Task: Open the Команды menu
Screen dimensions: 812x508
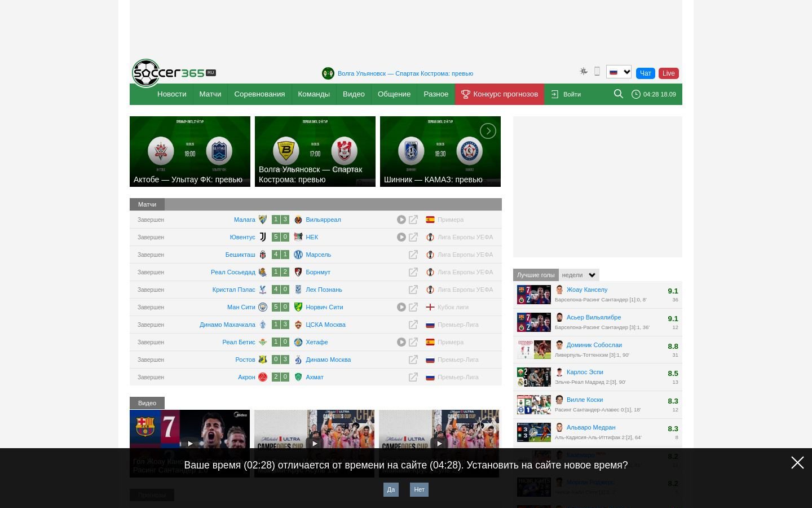Action: pyautogui.click(x=314, y=94)
